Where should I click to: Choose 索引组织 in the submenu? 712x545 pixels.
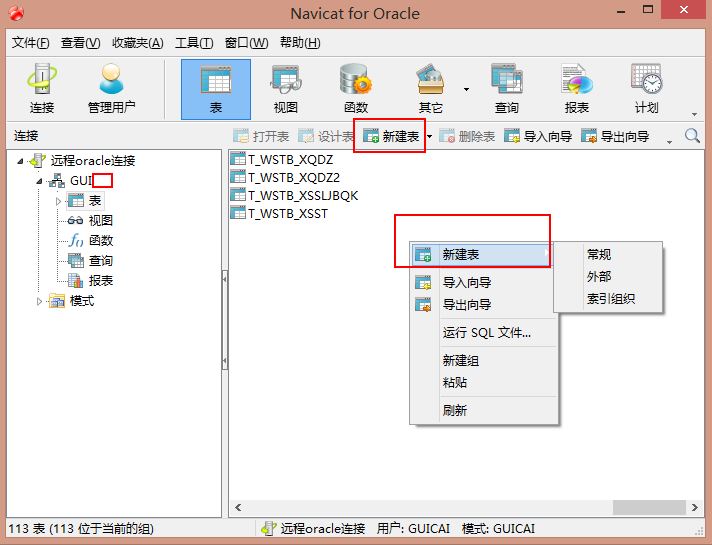pyautogui.click(x=608, y=299)
